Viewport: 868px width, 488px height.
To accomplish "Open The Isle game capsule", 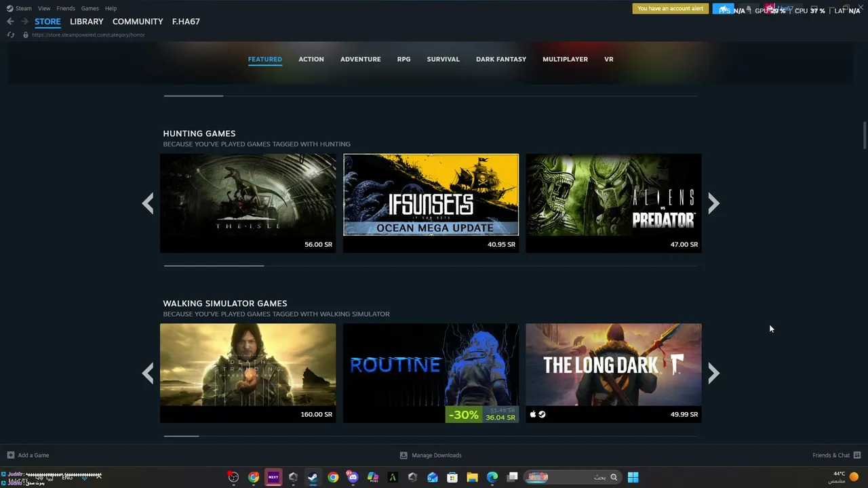I will 248,203.
